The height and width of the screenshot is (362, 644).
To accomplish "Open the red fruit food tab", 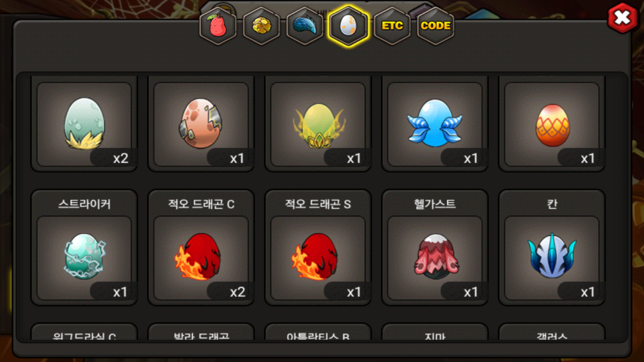I will [218, 26].
